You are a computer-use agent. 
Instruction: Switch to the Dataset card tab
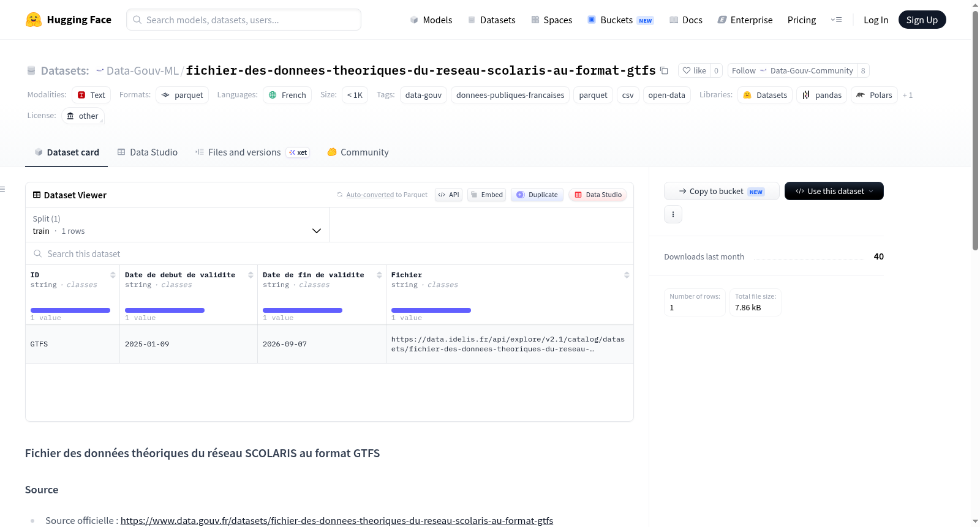(67, 152)
